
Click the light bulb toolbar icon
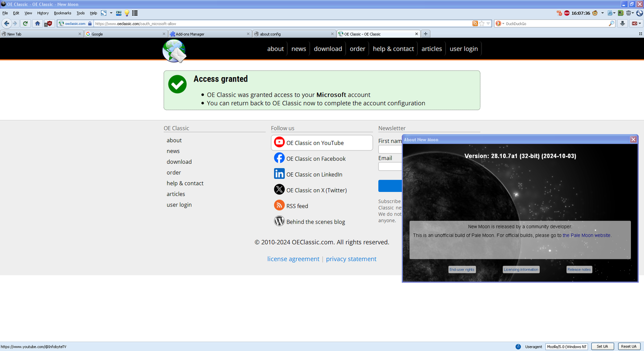[127, 13]
